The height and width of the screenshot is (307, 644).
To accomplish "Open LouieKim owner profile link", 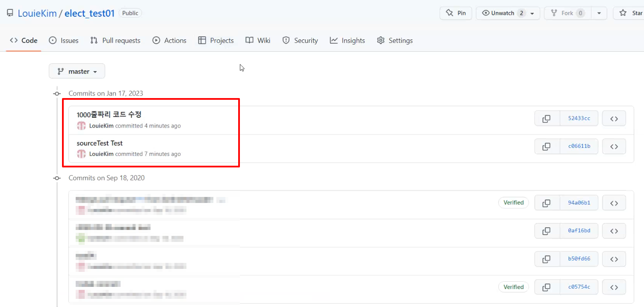I will [x=37, y=13].
